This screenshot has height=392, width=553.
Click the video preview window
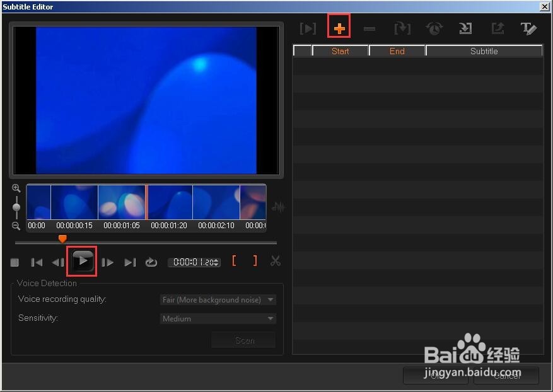pyautogui.click(x=146, y=100)
